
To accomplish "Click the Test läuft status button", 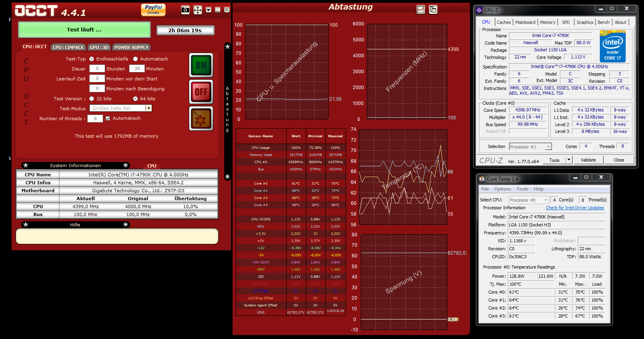I will (84, 29).
